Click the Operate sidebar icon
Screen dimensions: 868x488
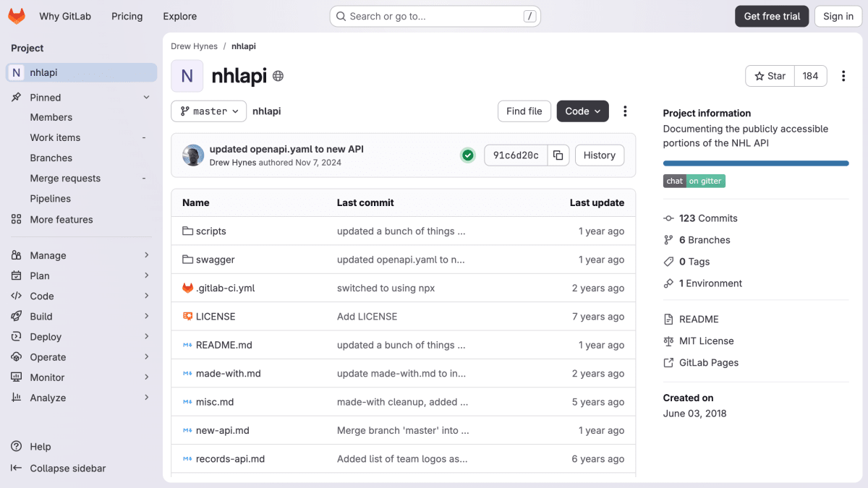tap(16, 357)
